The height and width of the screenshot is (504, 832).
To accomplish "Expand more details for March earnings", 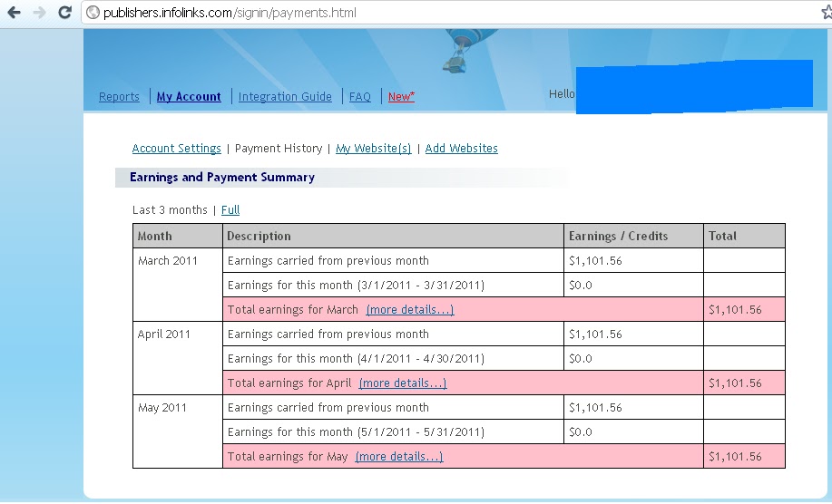I will point(409,309).
